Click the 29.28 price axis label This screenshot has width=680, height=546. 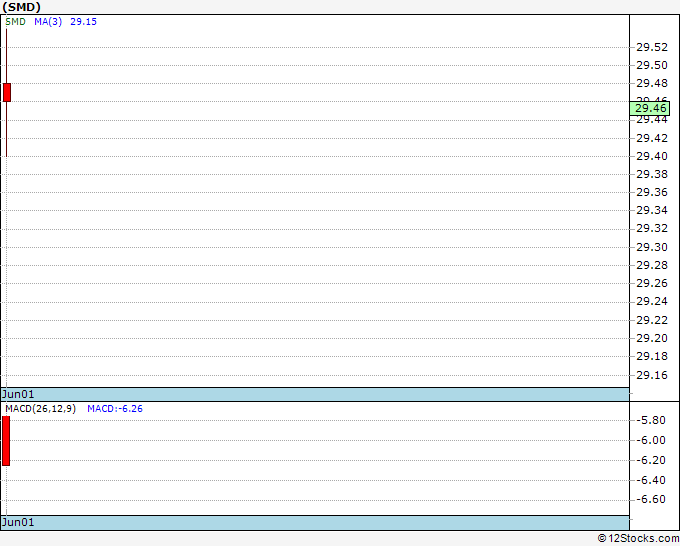pyautogui.click(x=652, y=265)
